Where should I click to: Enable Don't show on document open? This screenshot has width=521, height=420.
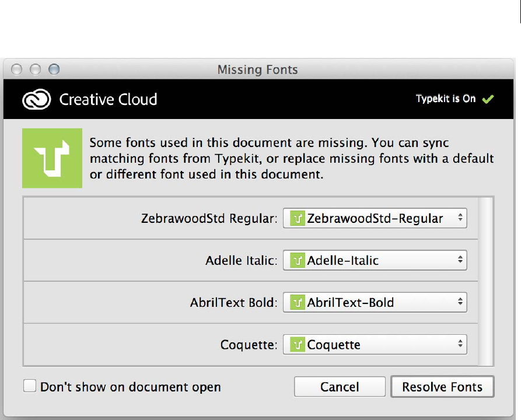pyautogui.click(x=30, y=386)
